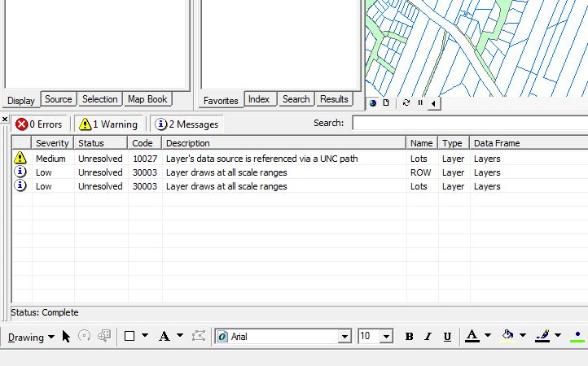
Task: Switch to the Display tab
Action: coord(21,101)
